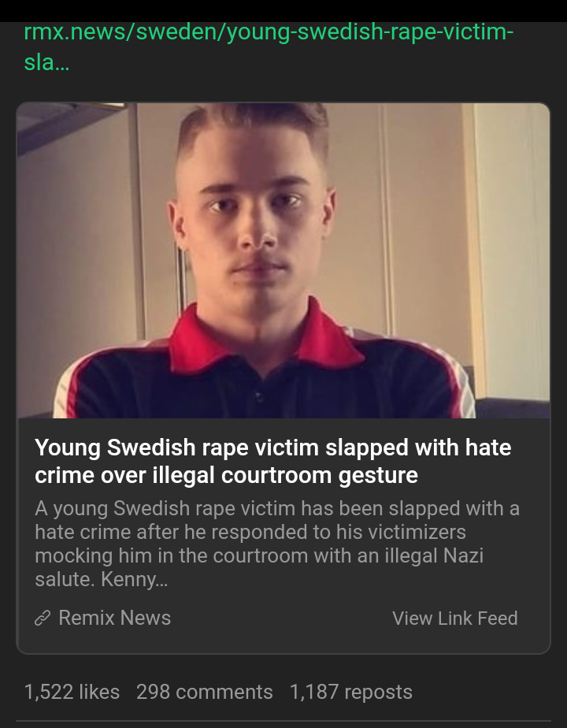Open View Link Feed
The height and width of the screenshot is (728, 567).
[454, 618]
